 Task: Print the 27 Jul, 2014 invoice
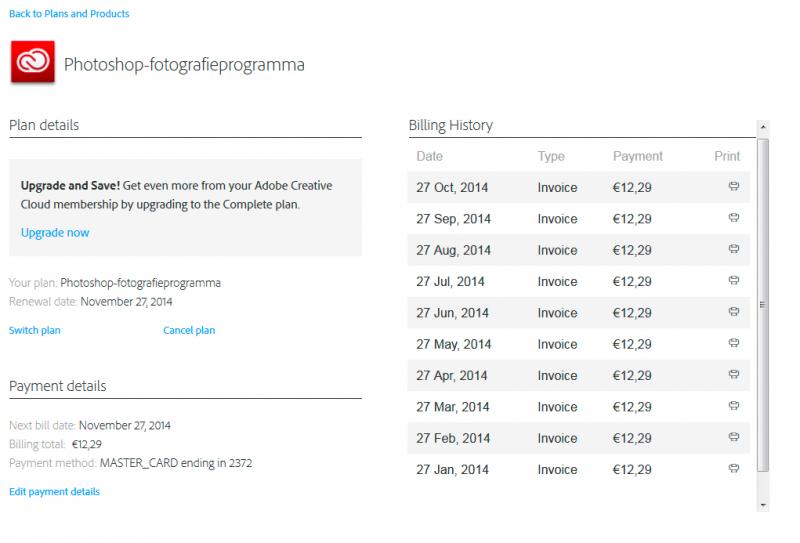[734, 280]
